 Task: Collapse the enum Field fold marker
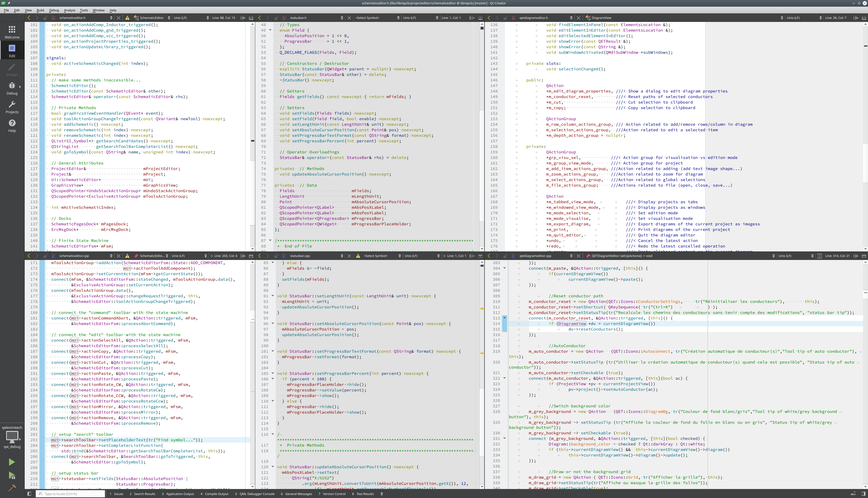270,30
